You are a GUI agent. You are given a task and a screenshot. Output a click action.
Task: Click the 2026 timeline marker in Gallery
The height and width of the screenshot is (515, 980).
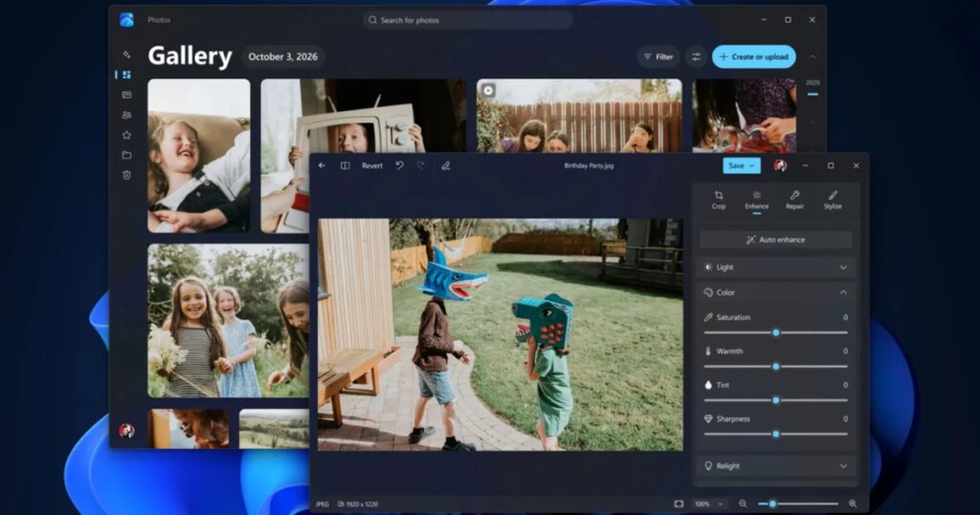[x=813, y=82]
